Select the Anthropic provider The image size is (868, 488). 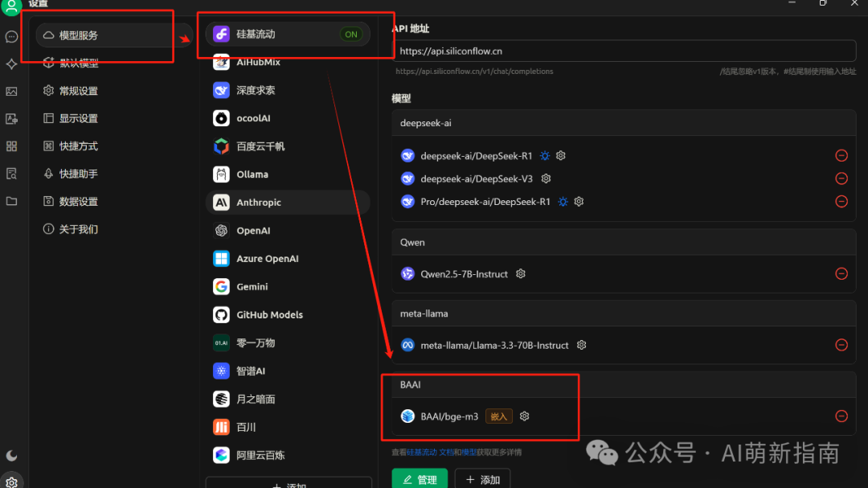point(288,202)
